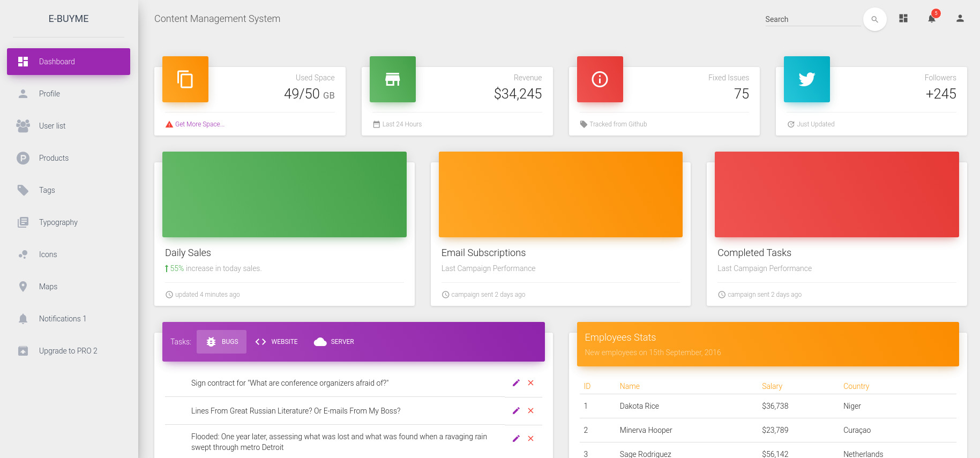The height and width of the screenshot is (458, 980).
Task: Open the dashboard grid icon in header
Action: [x=903, y=18]
